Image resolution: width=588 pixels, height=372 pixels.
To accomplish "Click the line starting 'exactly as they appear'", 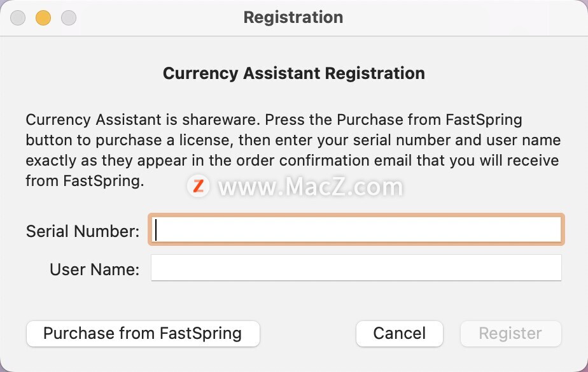I will 292,161.
